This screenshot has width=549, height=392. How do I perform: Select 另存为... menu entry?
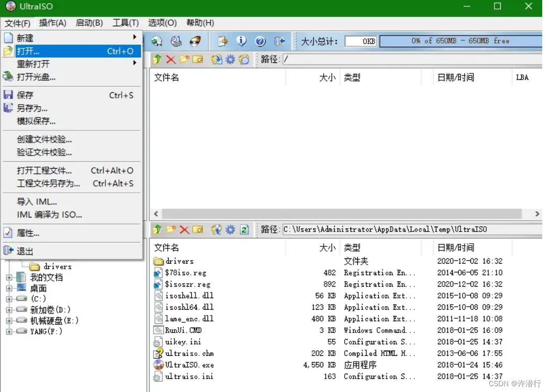point(71,108)
